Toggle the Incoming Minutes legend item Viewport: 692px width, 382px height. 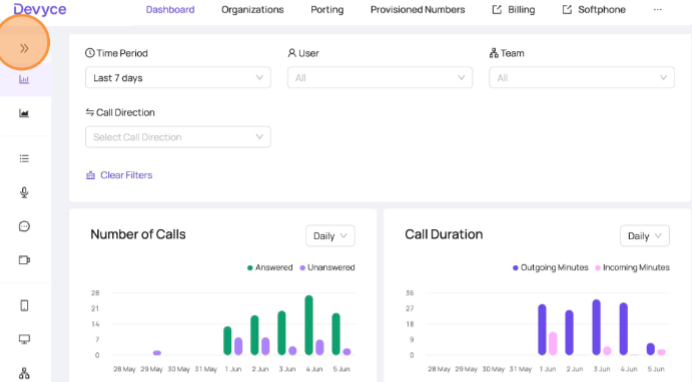point(632,268)
